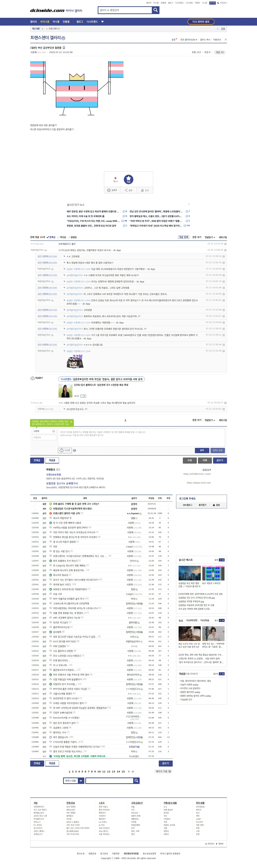Click the delete icon on the 07.21 20:19:17 comment

225,403
